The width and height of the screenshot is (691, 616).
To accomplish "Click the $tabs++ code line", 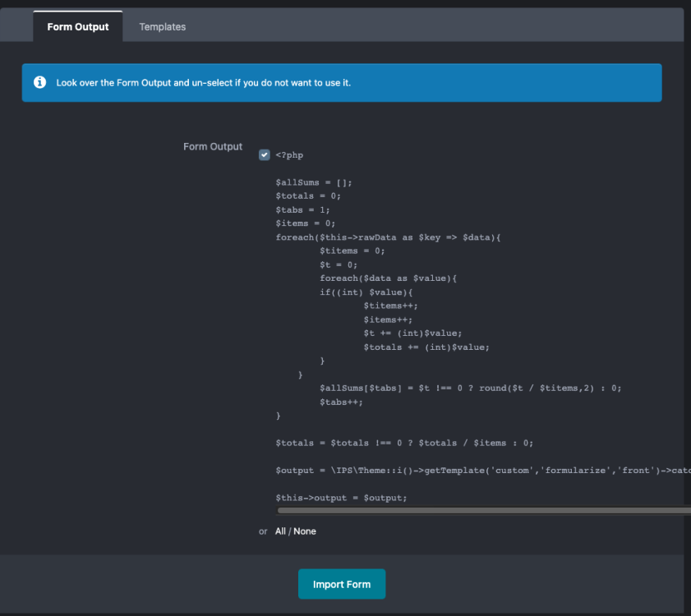I will (x=341, y=402).
